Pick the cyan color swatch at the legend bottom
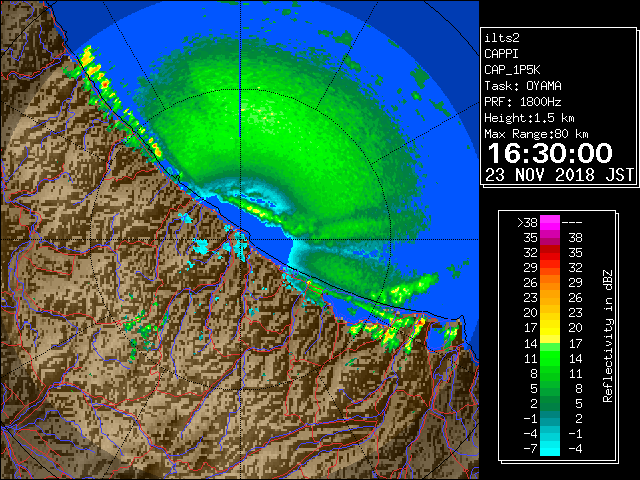 [550, 449]
